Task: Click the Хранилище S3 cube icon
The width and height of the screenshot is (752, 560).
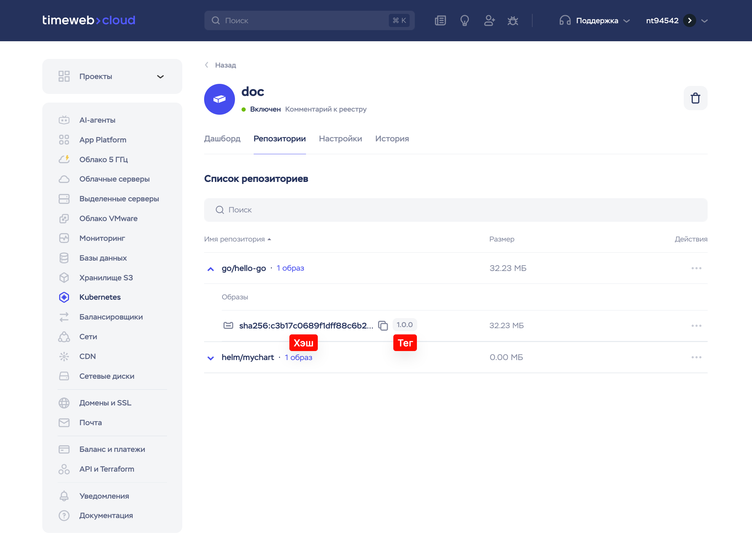Action: pyautogui.click(x=64, y=278)
